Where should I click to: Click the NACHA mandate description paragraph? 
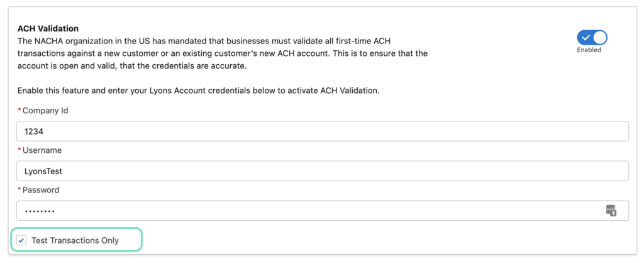pos(223,53)
